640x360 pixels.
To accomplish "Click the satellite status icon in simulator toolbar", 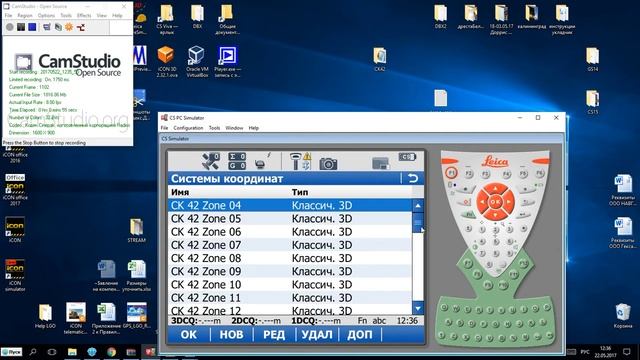I will 210,161.
